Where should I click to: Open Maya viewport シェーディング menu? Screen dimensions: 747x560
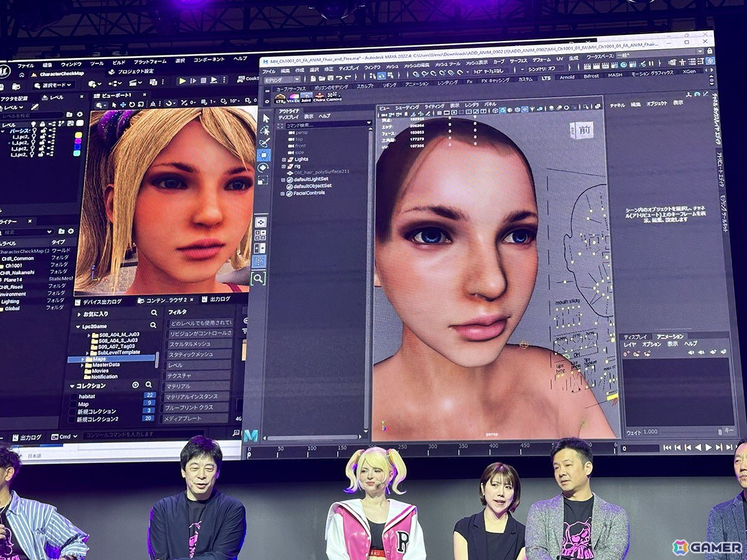(407, 108)
